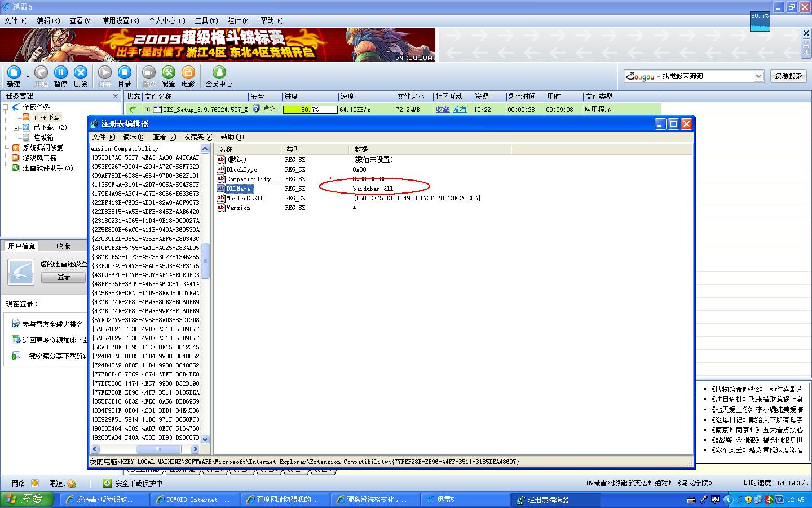
Task: Click the Registry Editor title bar icon
Action: coord(95,124)
